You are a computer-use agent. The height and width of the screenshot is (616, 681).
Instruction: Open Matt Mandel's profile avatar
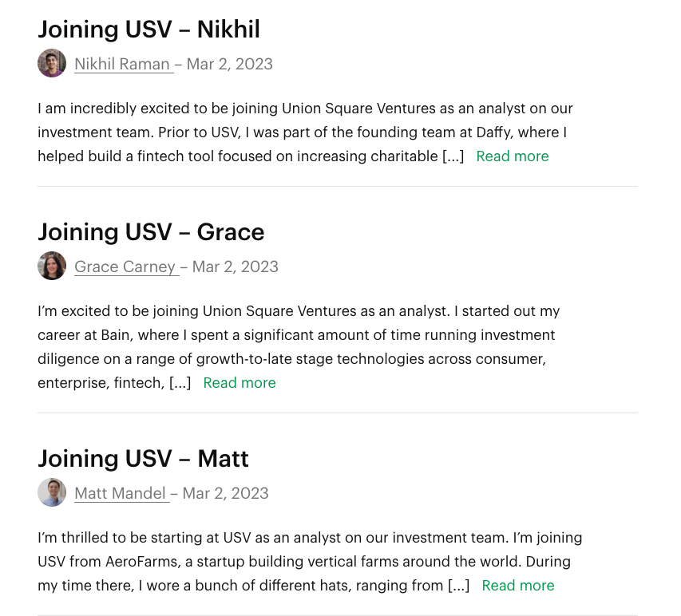click(52, 492)
